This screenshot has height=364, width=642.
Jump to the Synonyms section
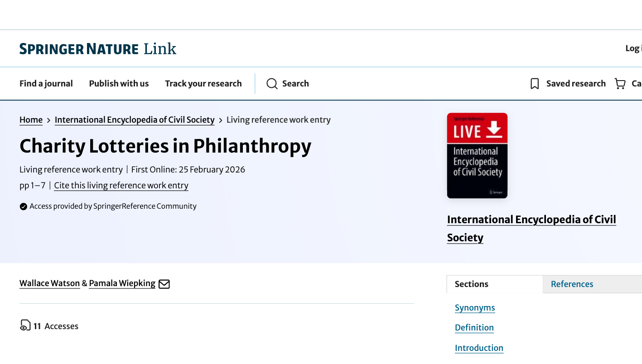(475, 308)
